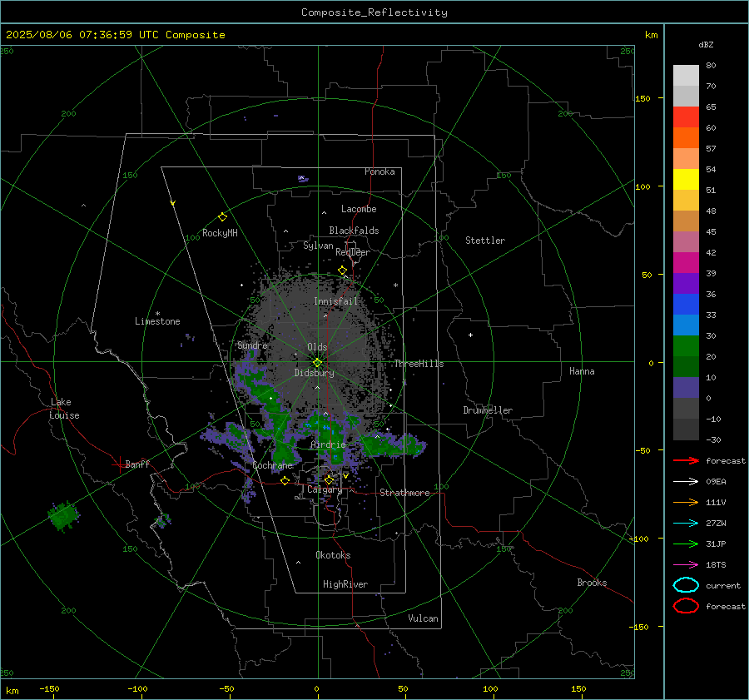Click the green 31JP arrow icon
The width and height of the screenshot is (749, 700).
coord(686,544)
